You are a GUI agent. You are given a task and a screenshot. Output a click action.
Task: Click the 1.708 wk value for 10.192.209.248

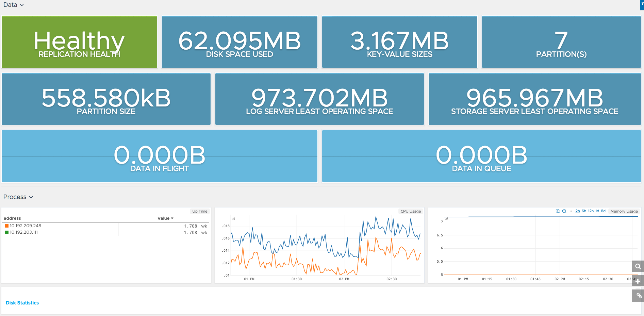[x=195, y=226]
